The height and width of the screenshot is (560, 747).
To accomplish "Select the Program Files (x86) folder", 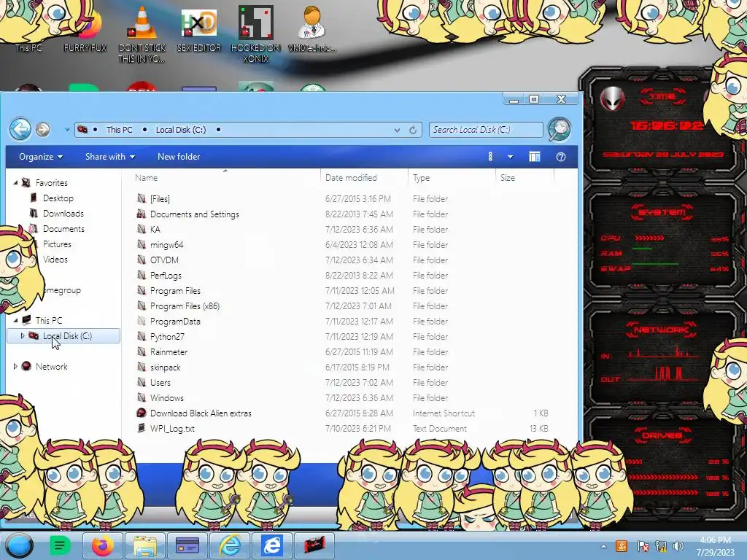I will pyautogui.click(x=185, y=306).
